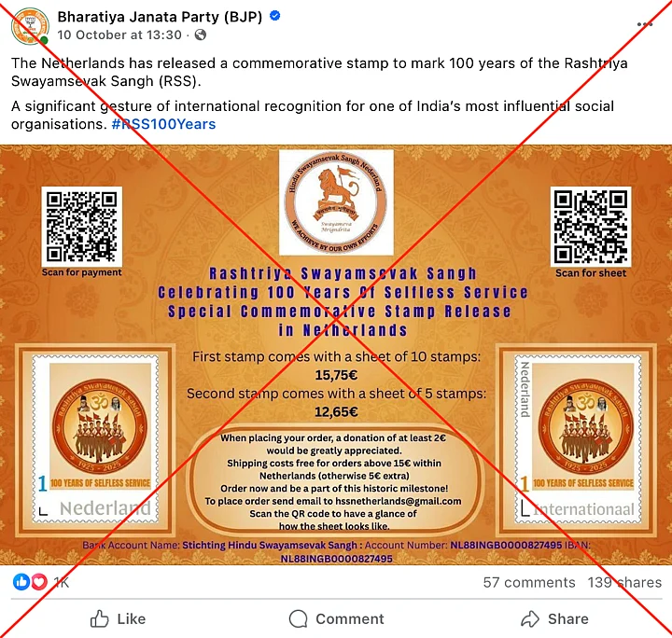Like the post with thumbs-up button

click(x=118, y=618)
